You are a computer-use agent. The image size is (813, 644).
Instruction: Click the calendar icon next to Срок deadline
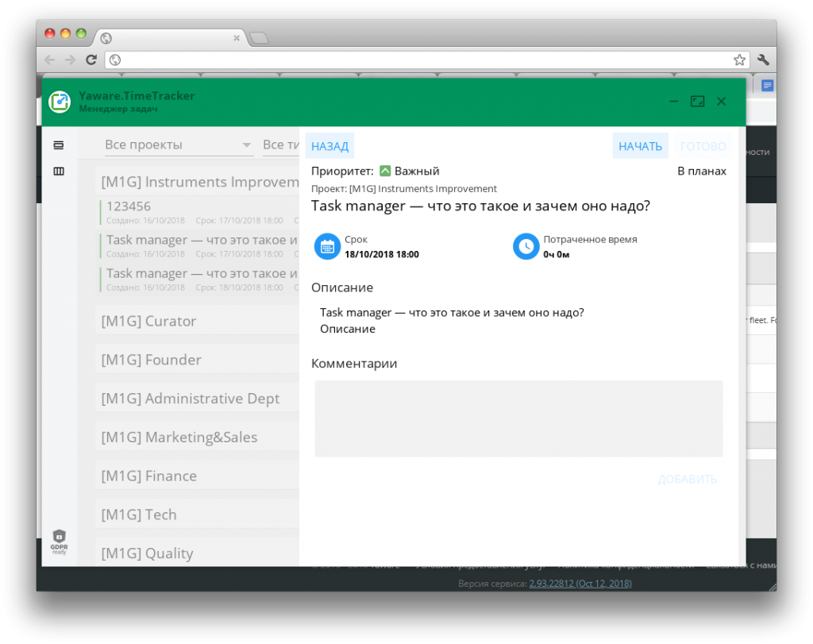(327, 246)
